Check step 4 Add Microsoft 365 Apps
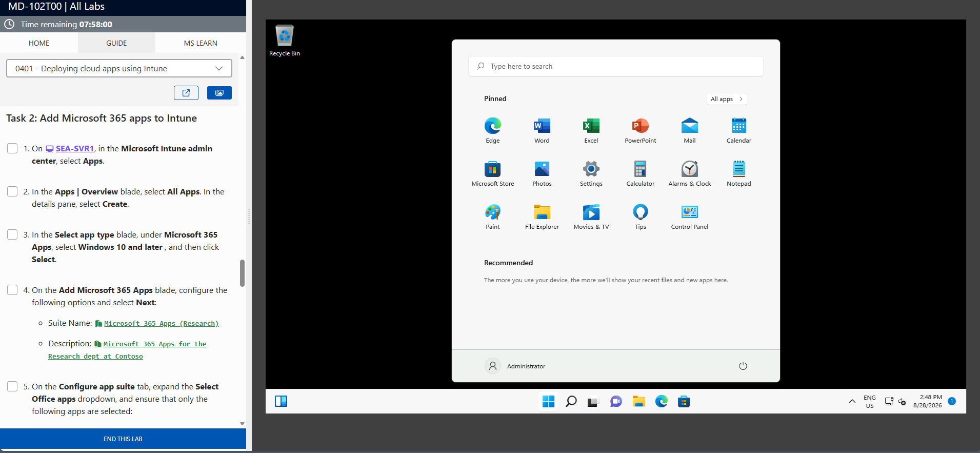This screenshot has height=453, width=980. tap(12, 290)
